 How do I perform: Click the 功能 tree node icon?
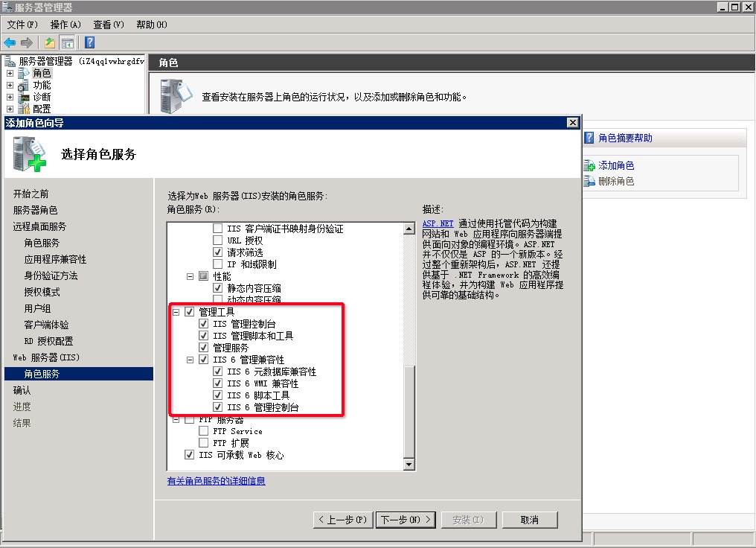click(24, 86)
